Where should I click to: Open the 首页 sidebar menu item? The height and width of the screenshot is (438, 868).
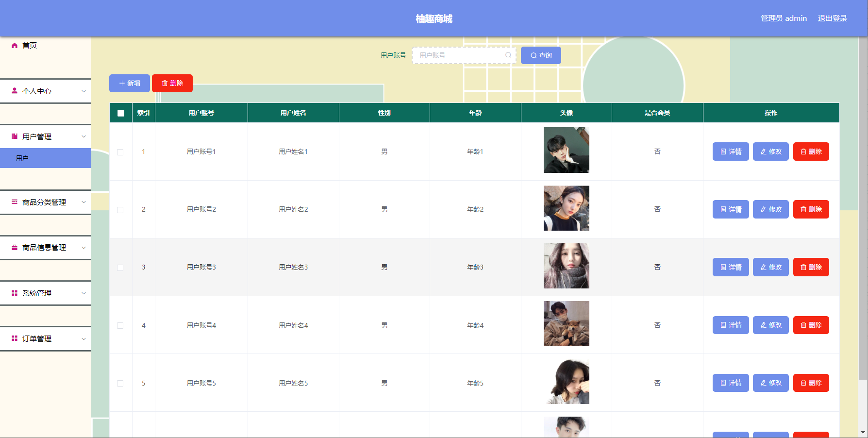tap(28, 45)
